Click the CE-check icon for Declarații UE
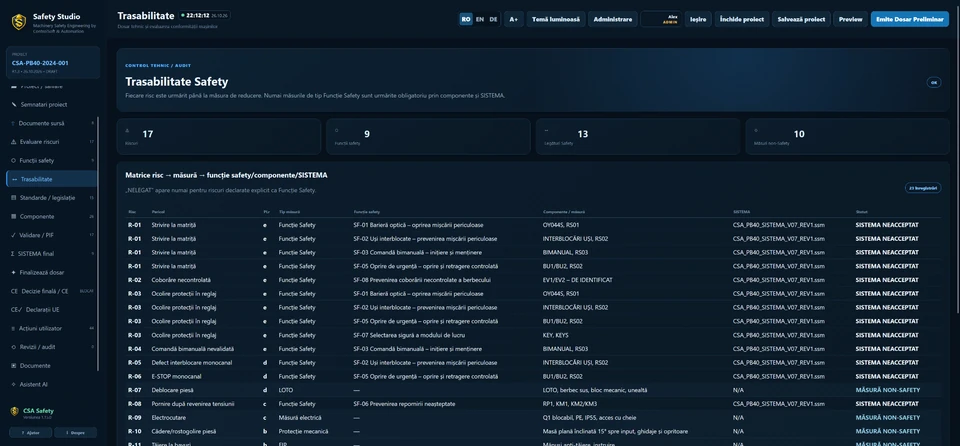The width and height of the screenshot is (960, 446). [x=15, y=310]
